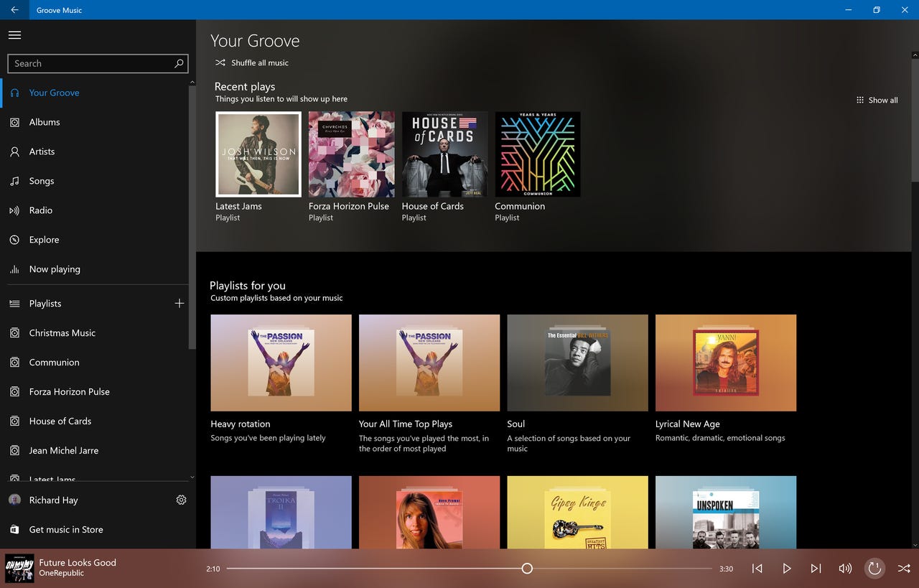Open settings gear next to Richard Hay
Screen dimensions: 919x588
181,500
